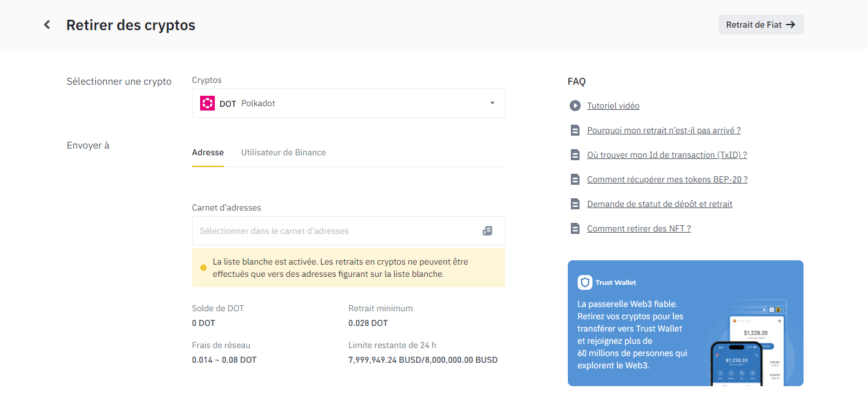Click the Retrait de Fiat button
The width and height of the screenshot is (868, 407).
(761, 25)
